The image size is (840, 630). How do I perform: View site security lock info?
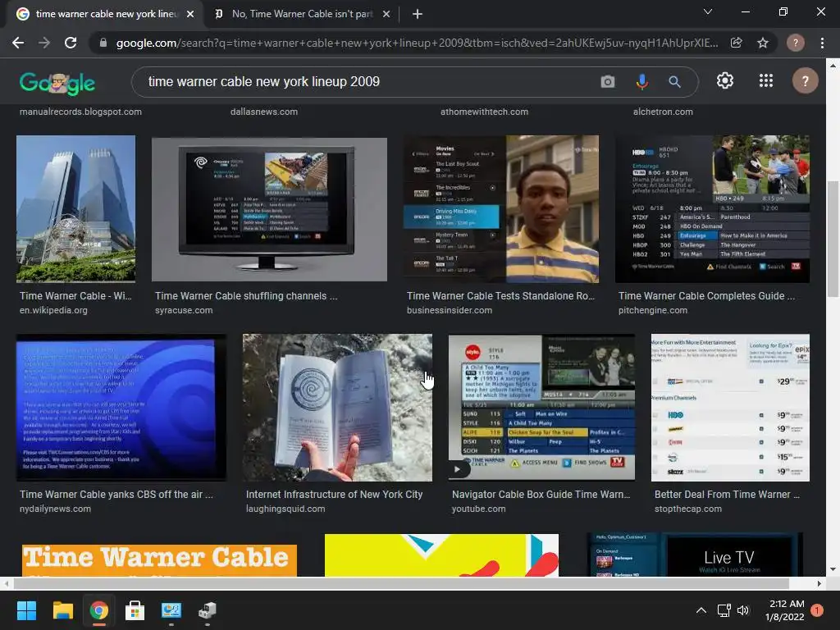pos(103,43)
